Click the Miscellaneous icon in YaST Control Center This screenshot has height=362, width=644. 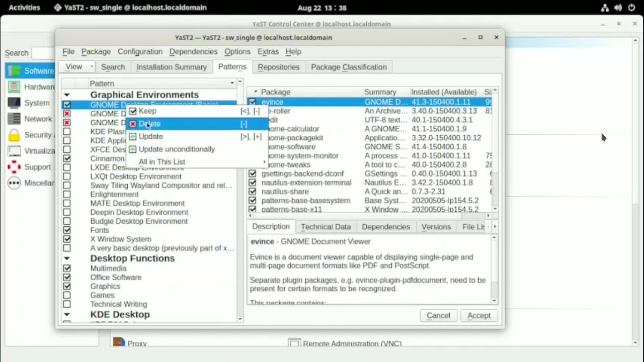[14, 183]
